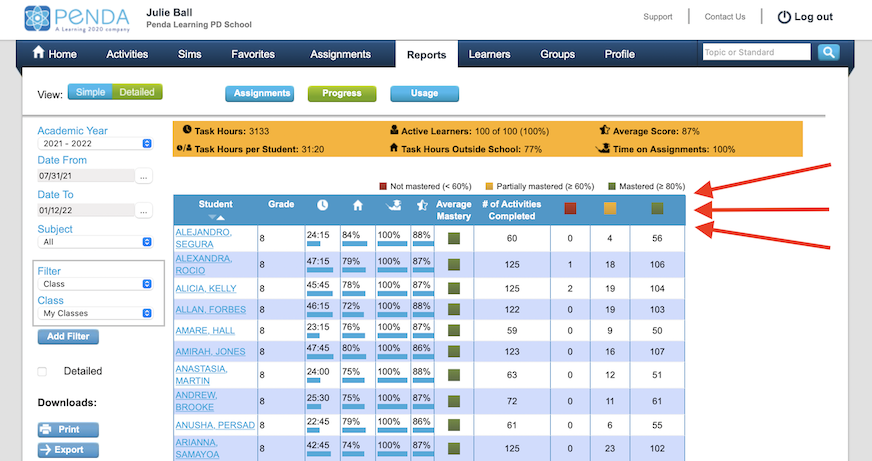This screenshot has height=461, width=872.
Task: Click the Topic or Standard search field
Action: (756, 52)
